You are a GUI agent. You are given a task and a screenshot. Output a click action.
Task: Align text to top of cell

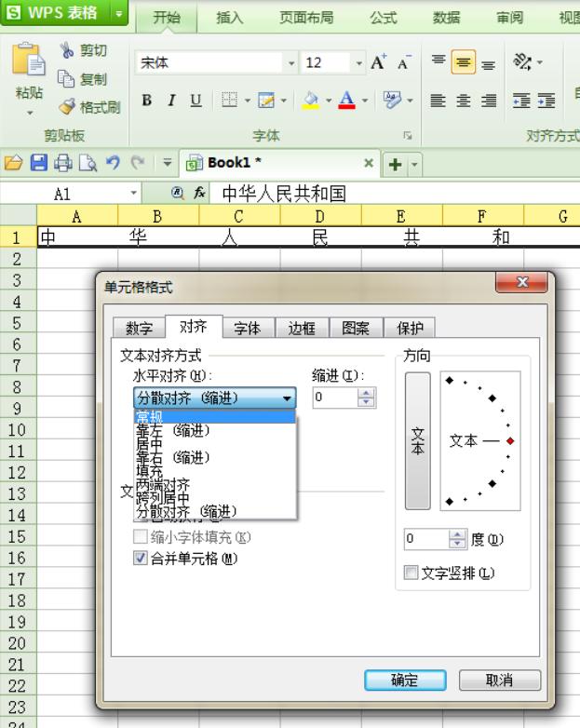tap(438, 61)
